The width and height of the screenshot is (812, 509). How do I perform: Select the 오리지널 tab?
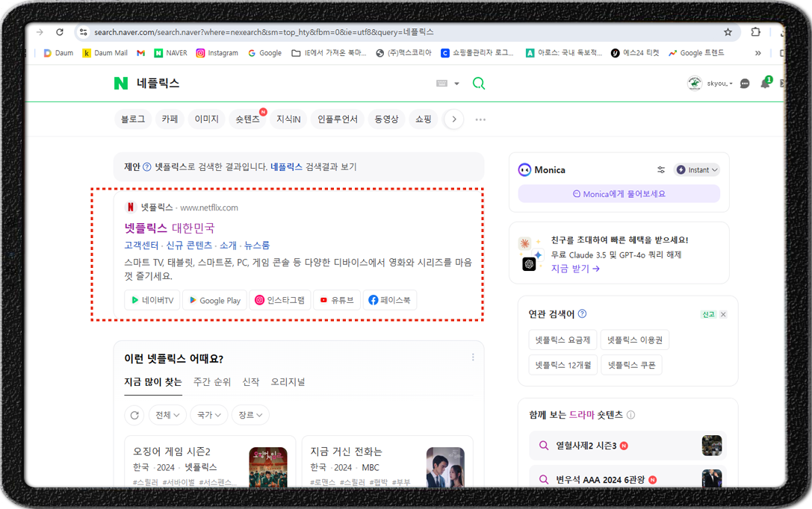288,382
